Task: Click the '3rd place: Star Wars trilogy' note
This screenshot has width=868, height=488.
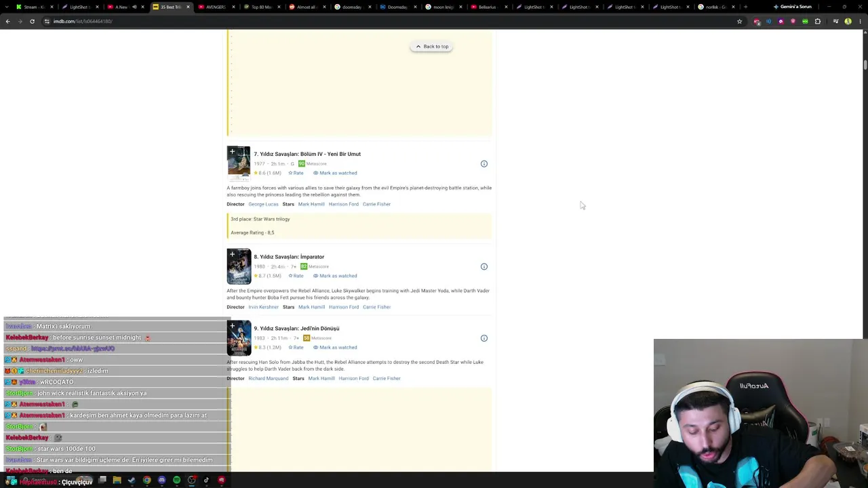Action: [260, 219]
